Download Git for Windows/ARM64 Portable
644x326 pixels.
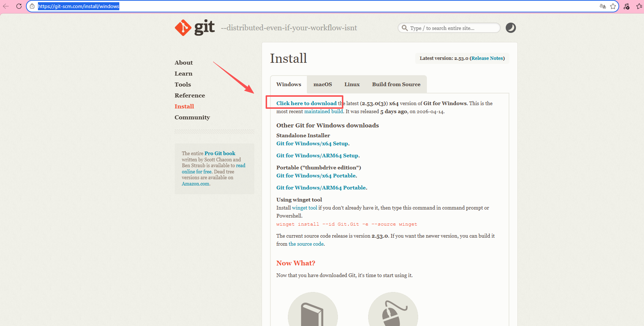[x=321, y=188]
